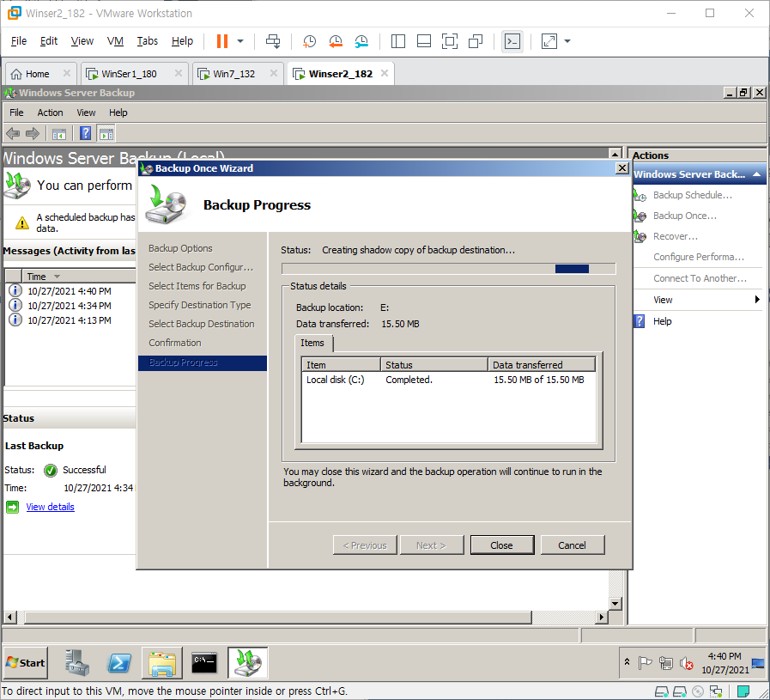Open the snapshot manager icon

point(361,41)
